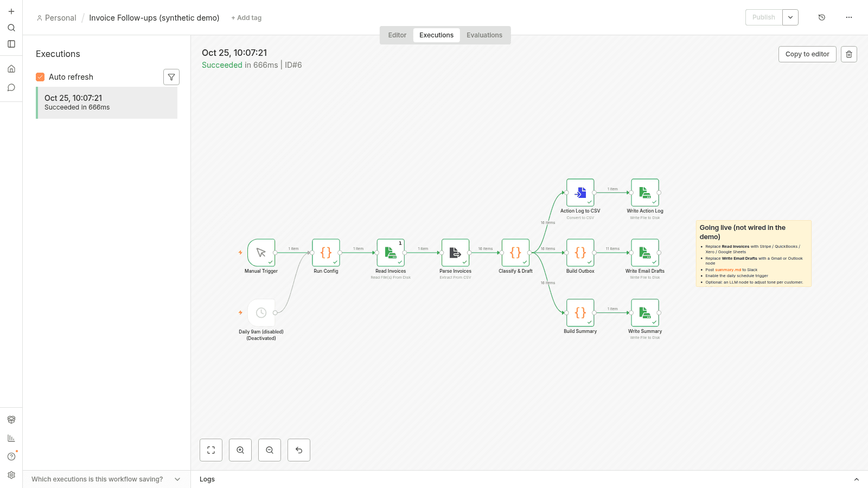The height and width of the screenshot is (488, 868).
Task: Expand the Logs panel chevron
Action: pyautogui.click(x=857, y=479)
